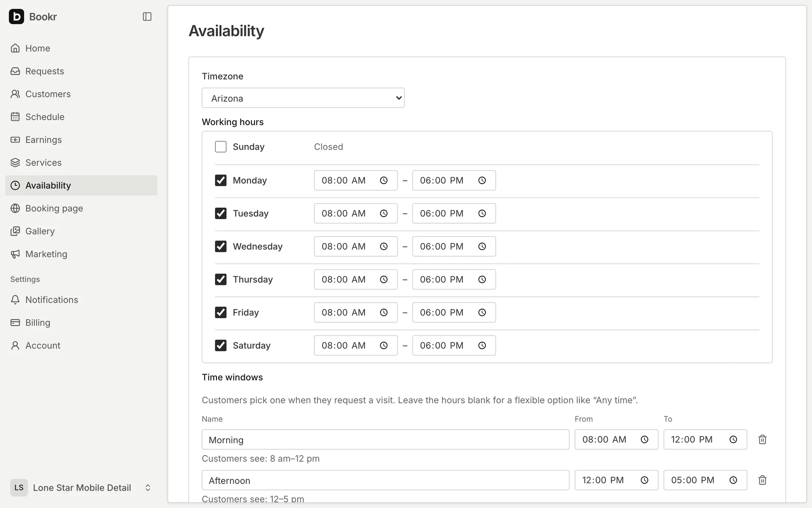This screenshot has width=812, height=508.
Task: Open Account settings
Action: point(81,345)
